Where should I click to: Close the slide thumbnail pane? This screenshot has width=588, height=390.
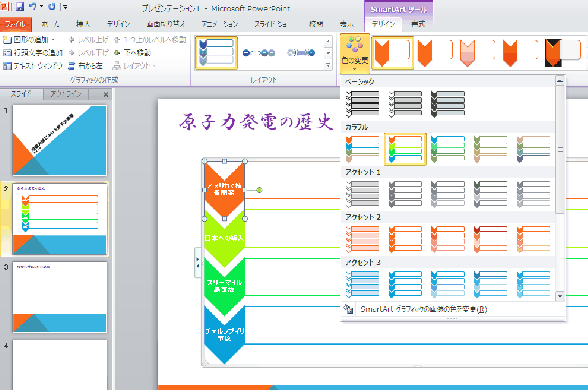(106, 94)
